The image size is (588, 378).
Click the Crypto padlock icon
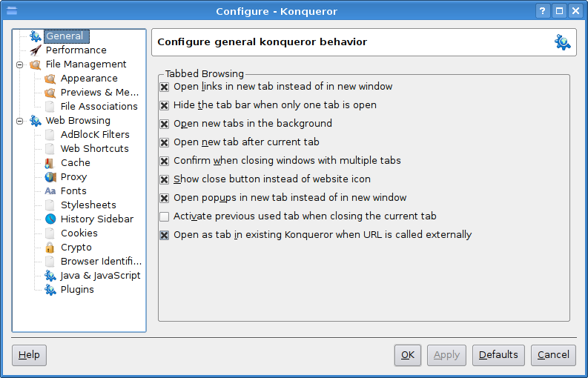[x=50, y=248]
